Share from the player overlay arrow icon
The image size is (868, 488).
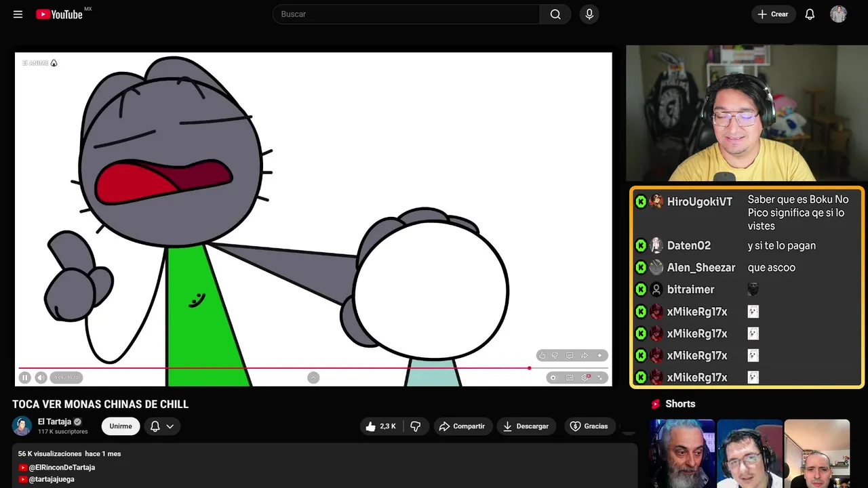pos(585,355)
